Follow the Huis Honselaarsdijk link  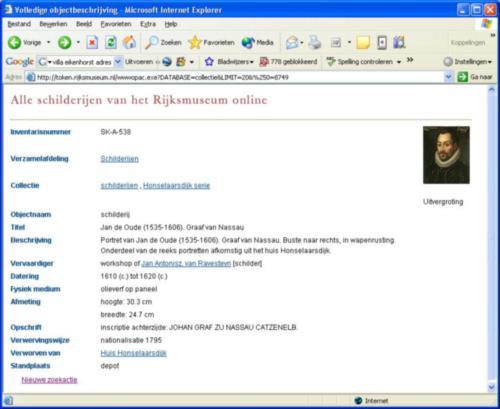click(x=133, y=353)
